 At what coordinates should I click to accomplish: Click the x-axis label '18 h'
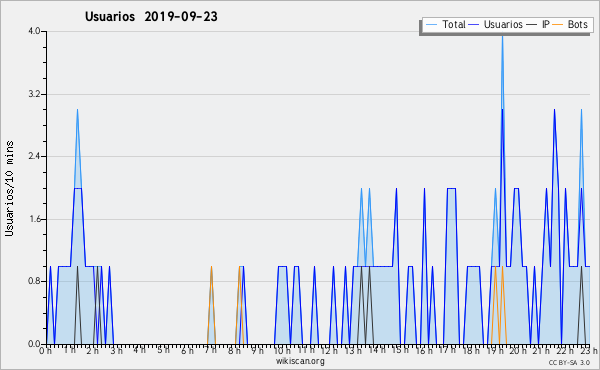click(471, 351)
